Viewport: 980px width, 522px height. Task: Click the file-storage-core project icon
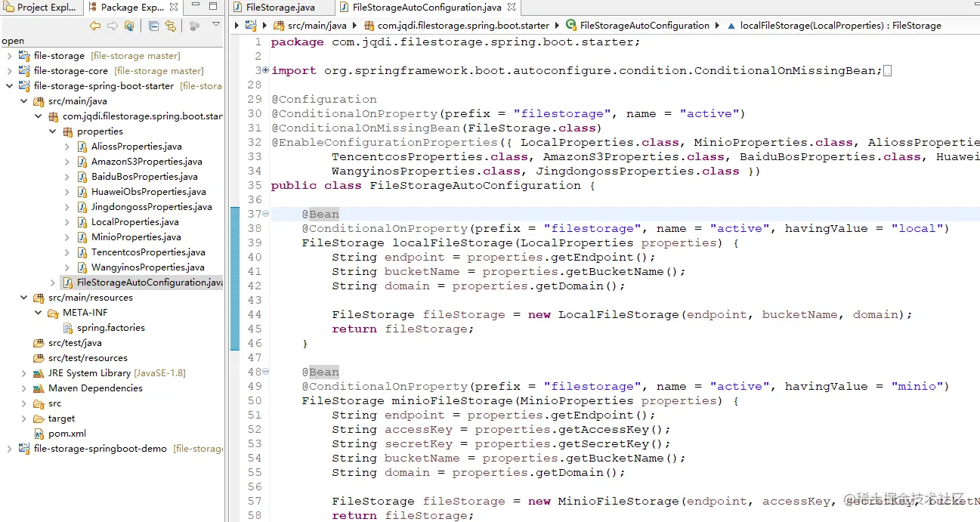point(24,71)
